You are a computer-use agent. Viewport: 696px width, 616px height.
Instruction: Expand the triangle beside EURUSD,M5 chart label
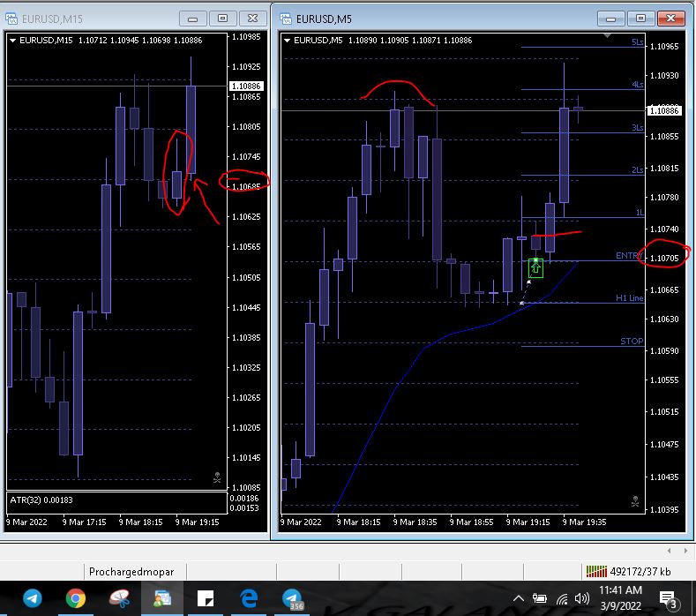click(288, 41)
